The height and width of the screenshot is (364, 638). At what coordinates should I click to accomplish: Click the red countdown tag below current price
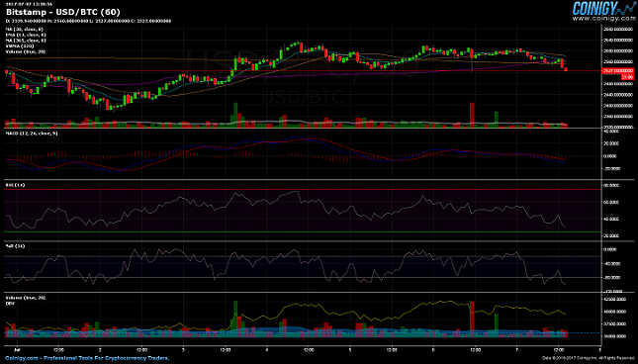click(x=627, y=76)
